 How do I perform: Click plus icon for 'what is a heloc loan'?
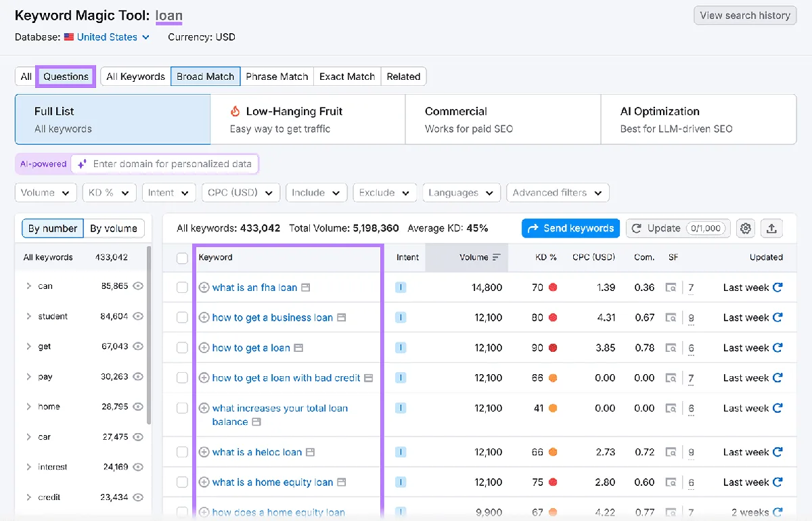(x=204, y=452)
